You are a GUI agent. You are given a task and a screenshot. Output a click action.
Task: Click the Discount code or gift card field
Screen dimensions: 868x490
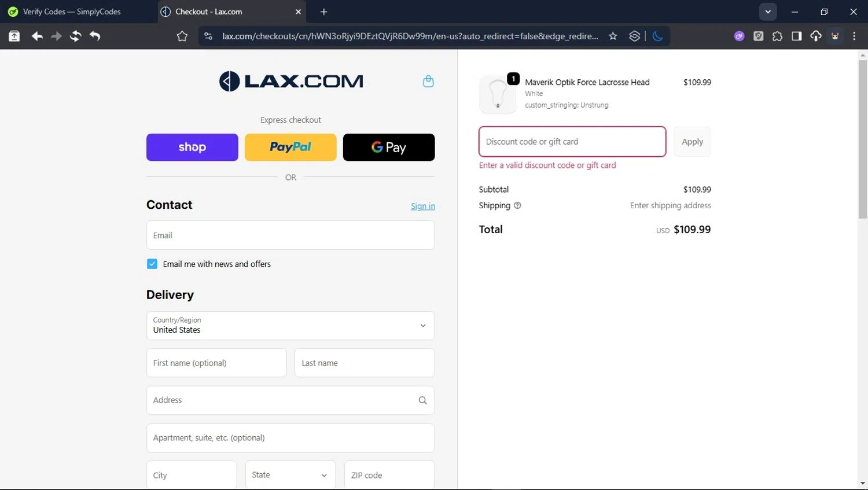(x=572, y=142)
